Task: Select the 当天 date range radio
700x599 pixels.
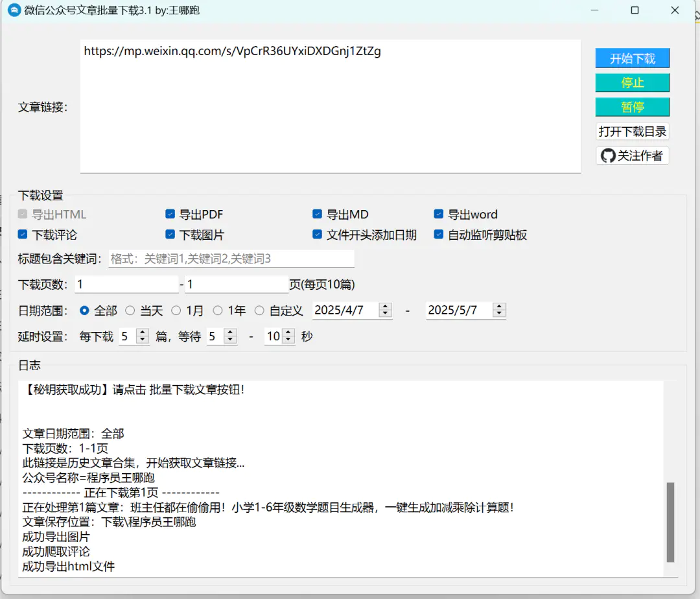Action: (x=130, y=311)
